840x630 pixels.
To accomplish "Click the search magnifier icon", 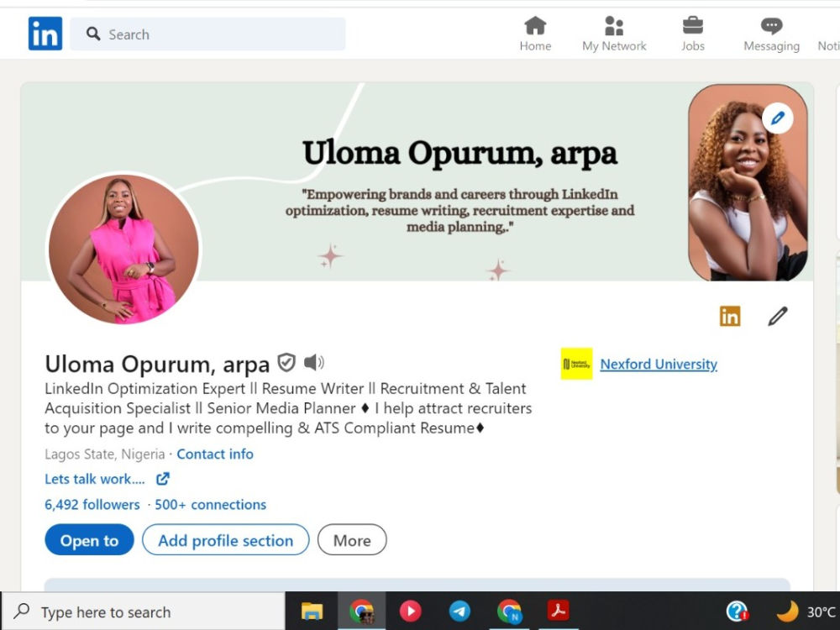I will (93, 34).
